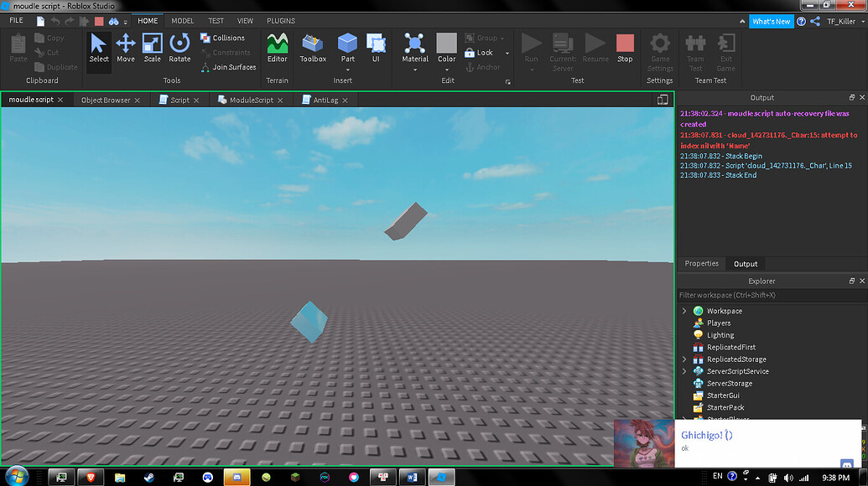This screenshot has width=868, height=486.
Task: Expand the ServerScriptService tree node
Action: (684, 371)
